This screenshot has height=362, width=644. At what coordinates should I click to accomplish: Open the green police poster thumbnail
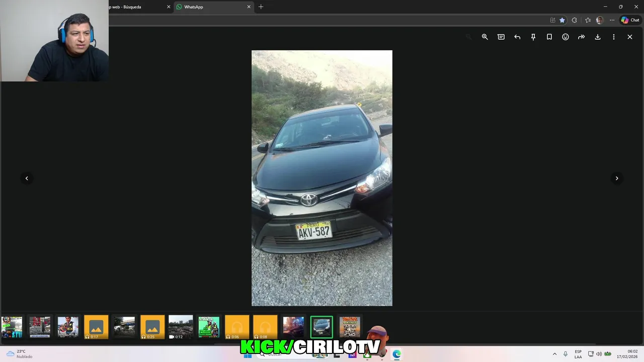(209, 327)
